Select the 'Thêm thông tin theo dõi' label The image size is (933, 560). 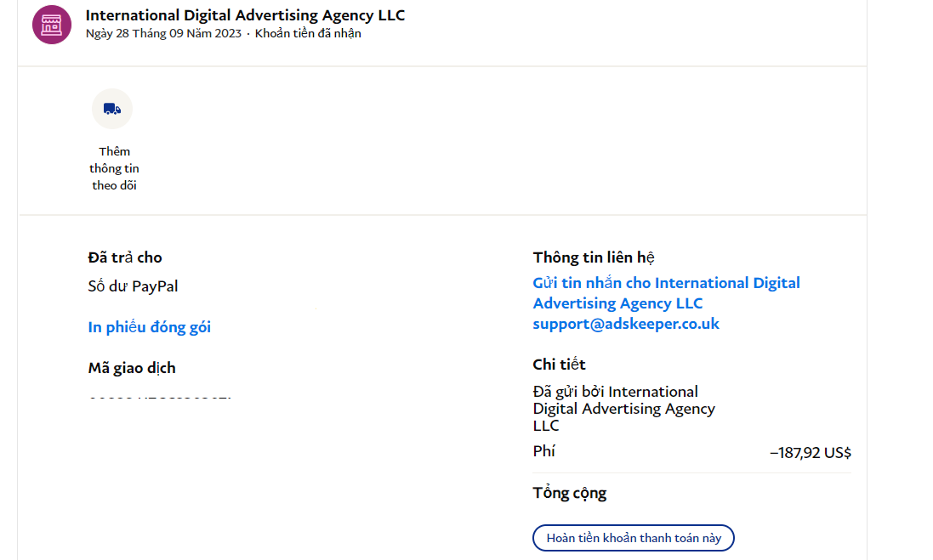point(114,168)
